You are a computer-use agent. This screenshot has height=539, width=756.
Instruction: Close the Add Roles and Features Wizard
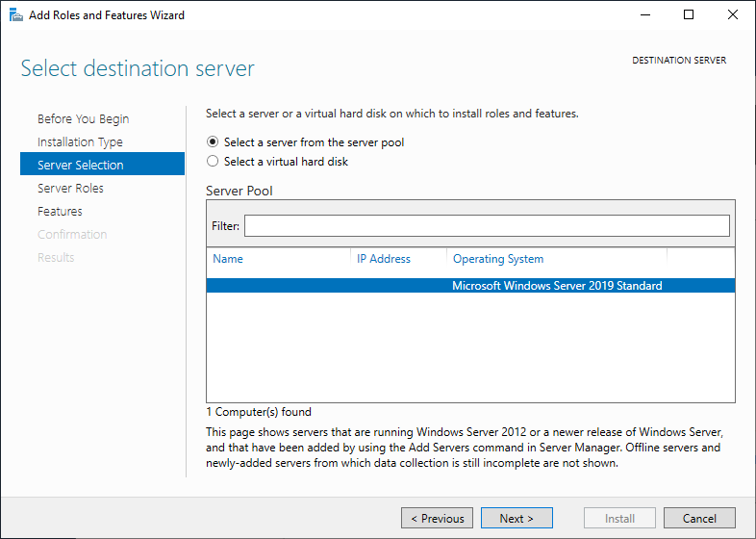click(x=732, y=14)
